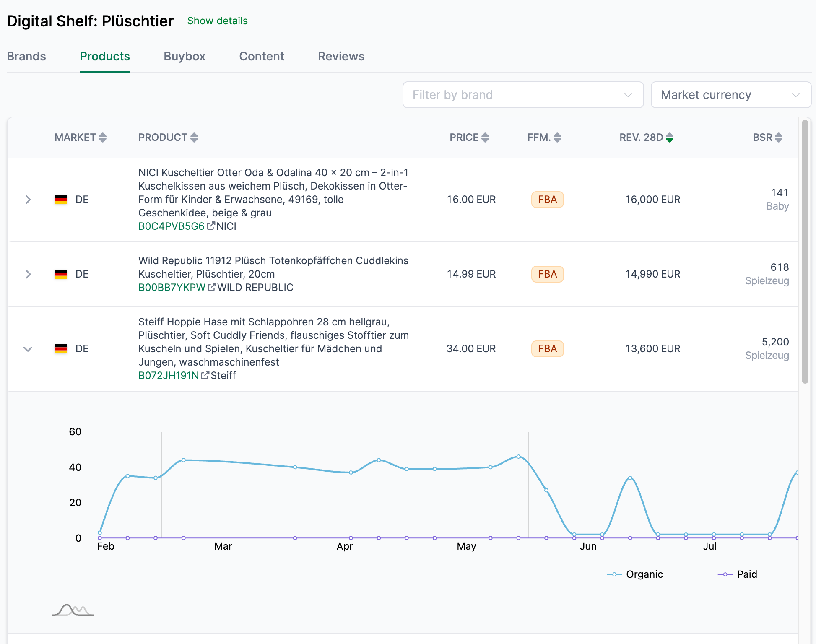The height and width of the screenshot is (644, 816).
Task: Collapse the Steiff Hoppie Hase row
Action: tap(28, 349)
